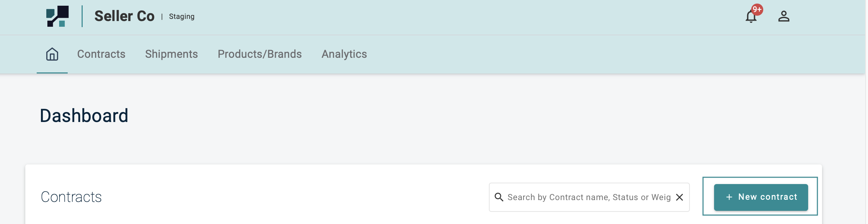Switch to the Contracts tab

click(x=101, y=54)
